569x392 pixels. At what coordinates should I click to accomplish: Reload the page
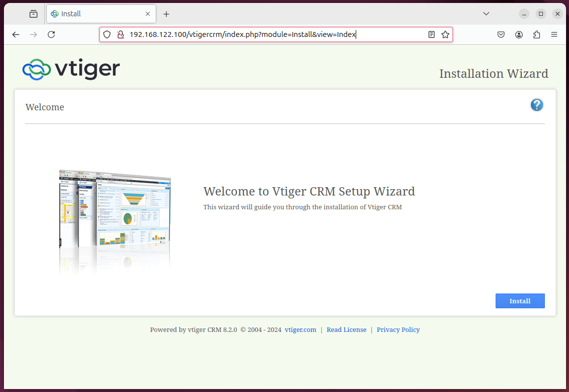[x=51, y=34]
